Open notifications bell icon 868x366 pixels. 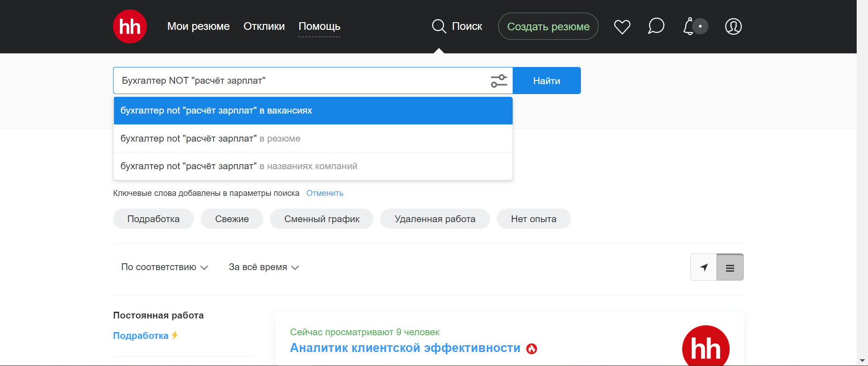[x=689, y=26]
